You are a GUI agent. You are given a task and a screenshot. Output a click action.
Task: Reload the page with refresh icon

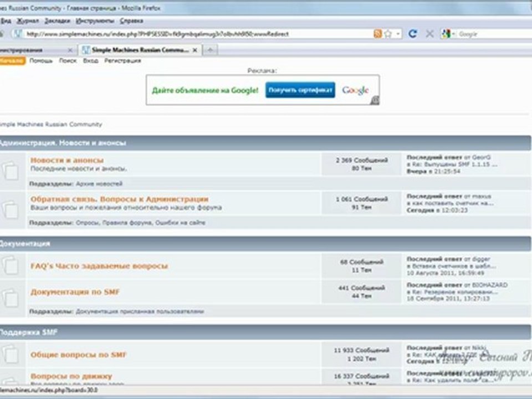pyautogui.click(x=412, y=34)
